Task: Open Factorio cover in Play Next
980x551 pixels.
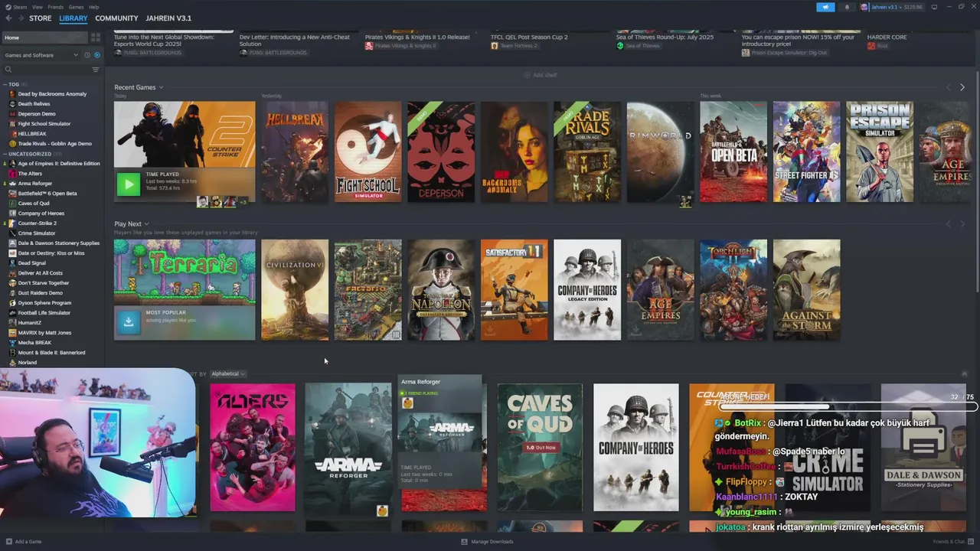Action: click(367, 289)
